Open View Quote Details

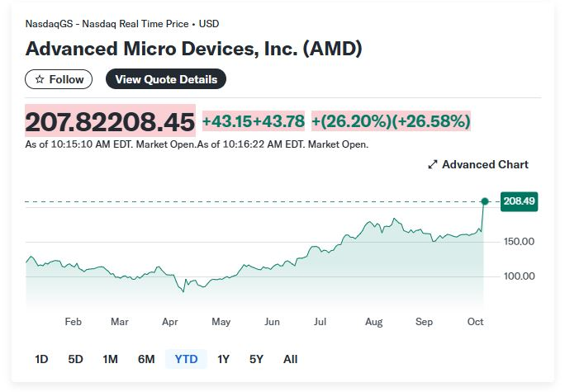click(166, 80)
